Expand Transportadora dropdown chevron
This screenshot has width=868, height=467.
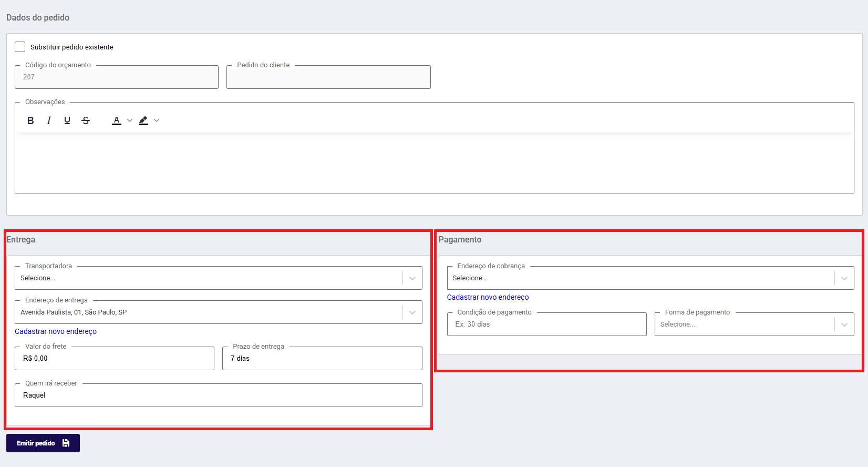click(412, 278)
